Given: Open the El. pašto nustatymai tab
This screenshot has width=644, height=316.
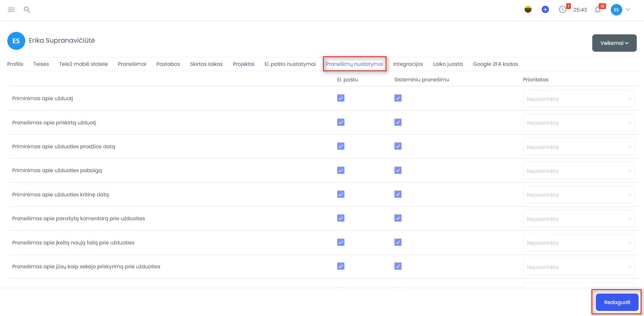Looking at the screenshot, I should (290, 64).
